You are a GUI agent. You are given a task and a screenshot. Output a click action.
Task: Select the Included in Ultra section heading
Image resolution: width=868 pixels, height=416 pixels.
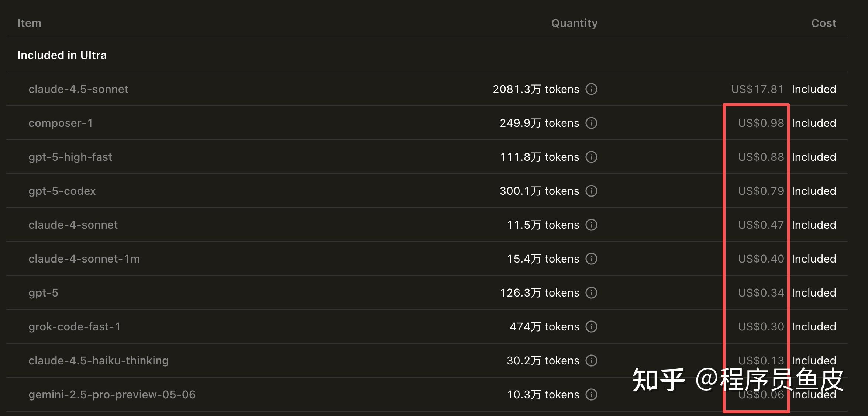pyautogui.click(x=62, y=55)
